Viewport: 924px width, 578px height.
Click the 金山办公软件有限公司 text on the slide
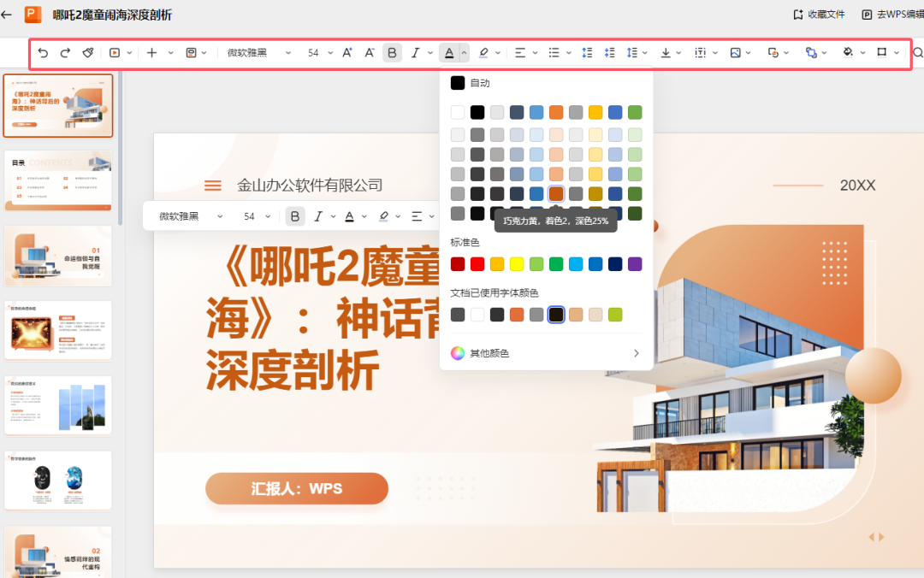[310, 186]
